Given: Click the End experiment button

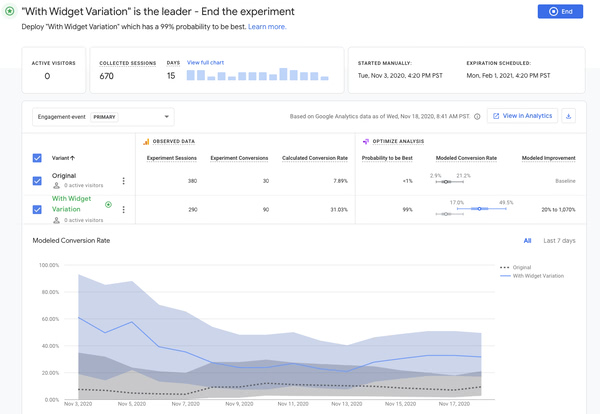Looking at the screenshot, I should point(560,11).
